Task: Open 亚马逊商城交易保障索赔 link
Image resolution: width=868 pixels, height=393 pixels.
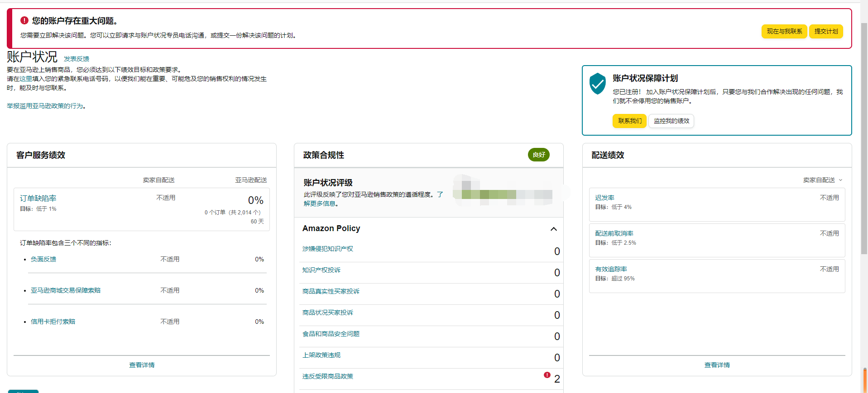Action: pos(66,290)
